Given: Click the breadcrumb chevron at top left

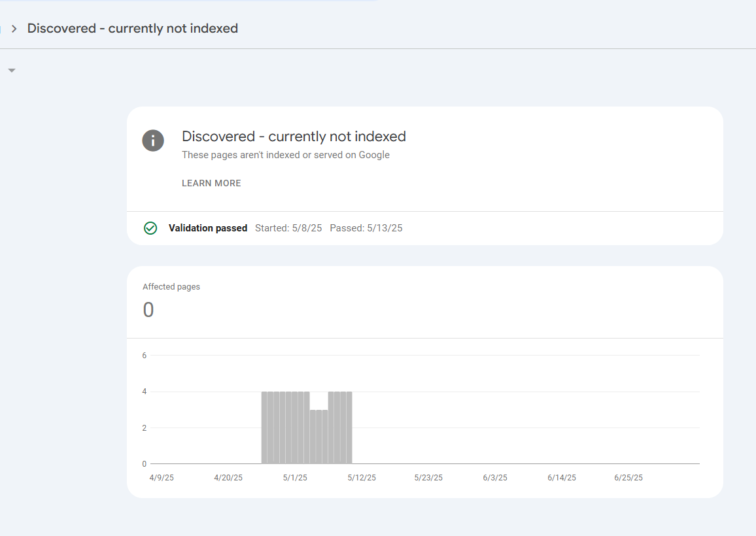Looking at the screenshot, I should (x=13, y=28).
